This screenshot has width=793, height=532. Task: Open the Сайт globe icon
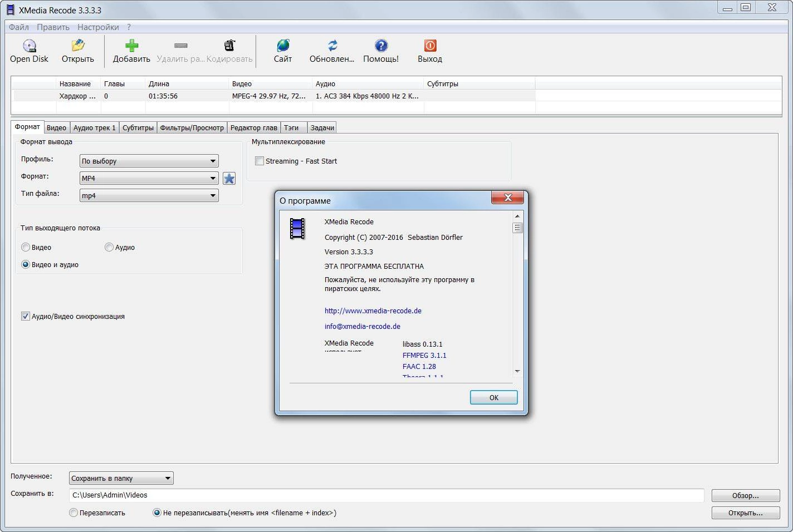283,46
